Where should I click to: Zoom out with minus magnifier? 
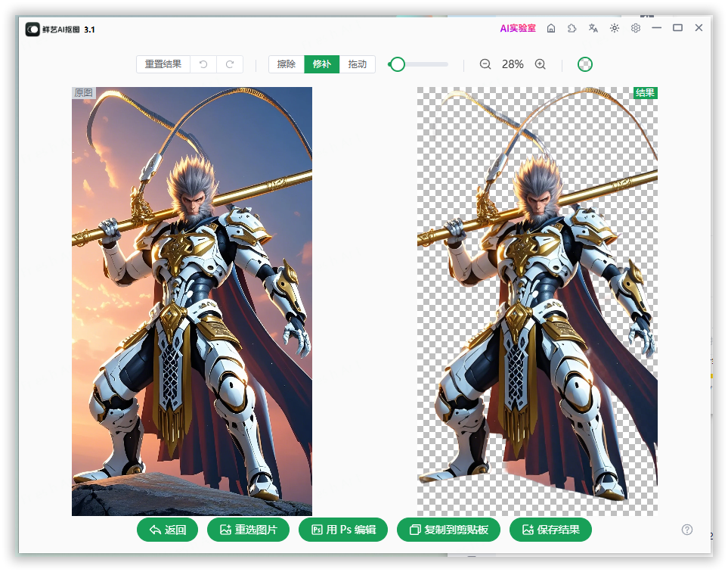tap(485, 64)
